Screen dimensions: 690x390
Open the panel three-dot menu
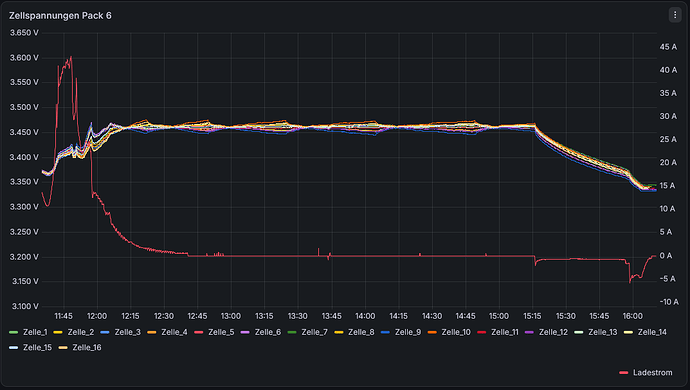coord(675,15)
